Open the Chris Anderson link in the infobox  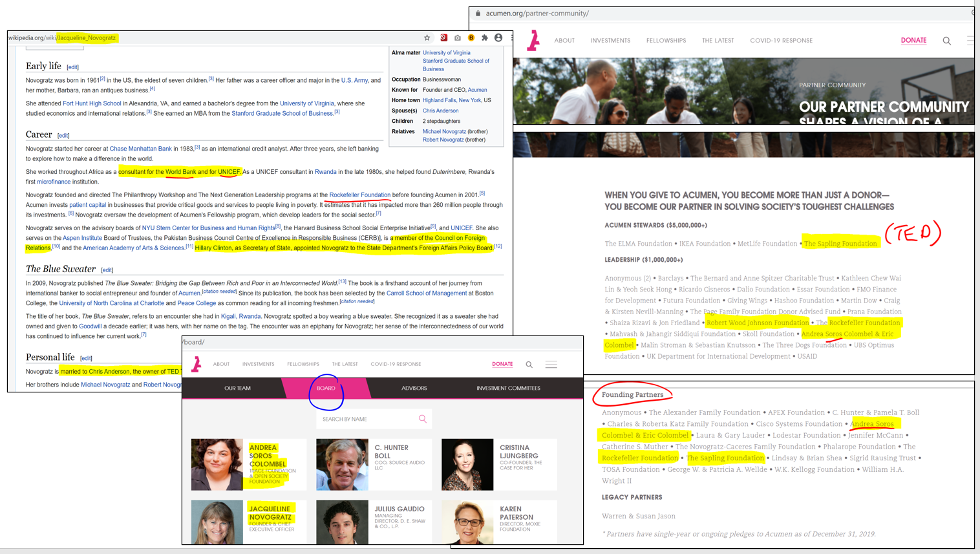tap(440, 111)
